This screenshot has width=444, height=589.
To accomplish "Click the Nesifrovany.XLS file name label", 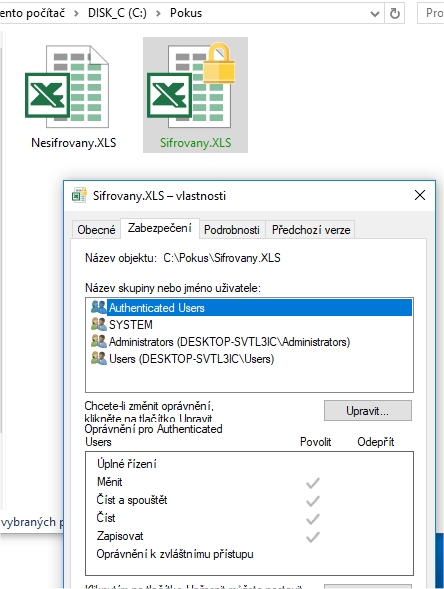I will pos(74,143).
